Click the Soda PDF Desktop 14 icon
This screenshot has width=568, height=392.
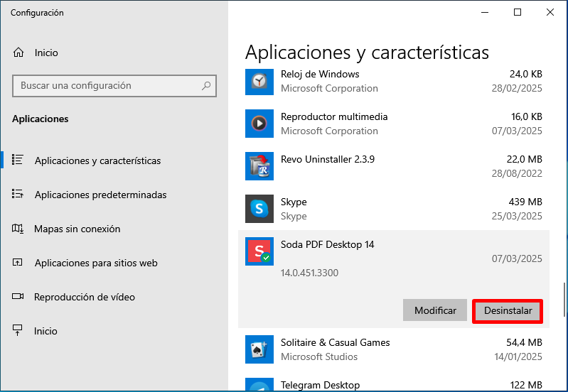pos(259,251)
